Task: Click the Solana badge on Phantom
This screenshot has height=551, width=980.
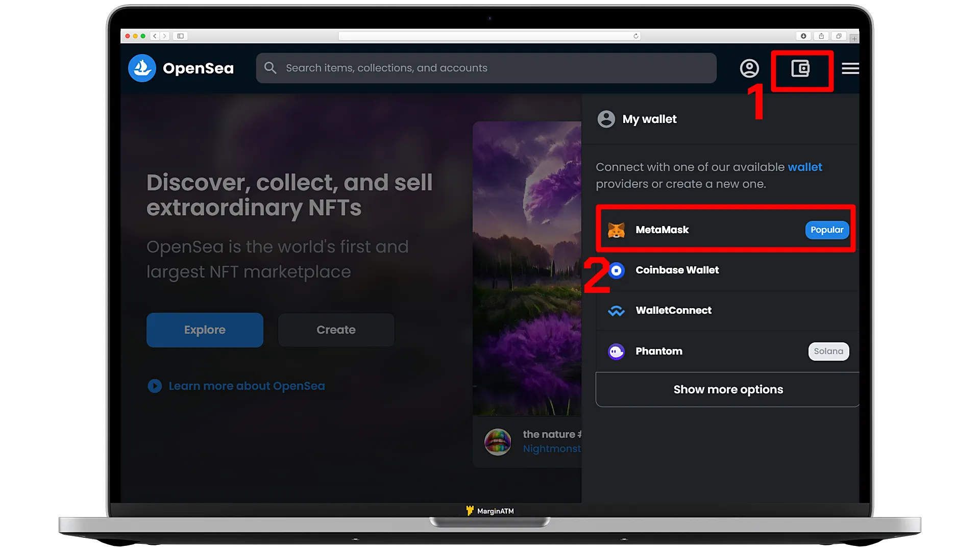Action: (x=828, y=352)
